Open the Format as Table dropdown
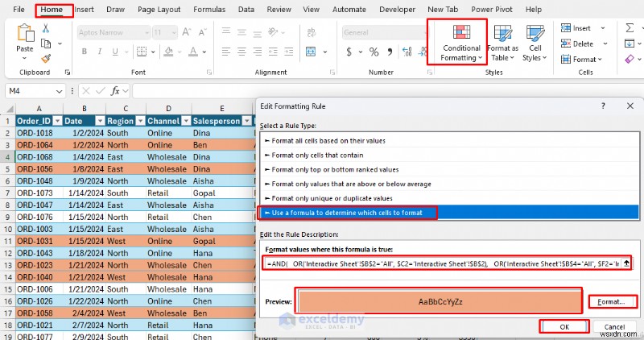This screenshot has height=340, width=644. click(502, 43)
